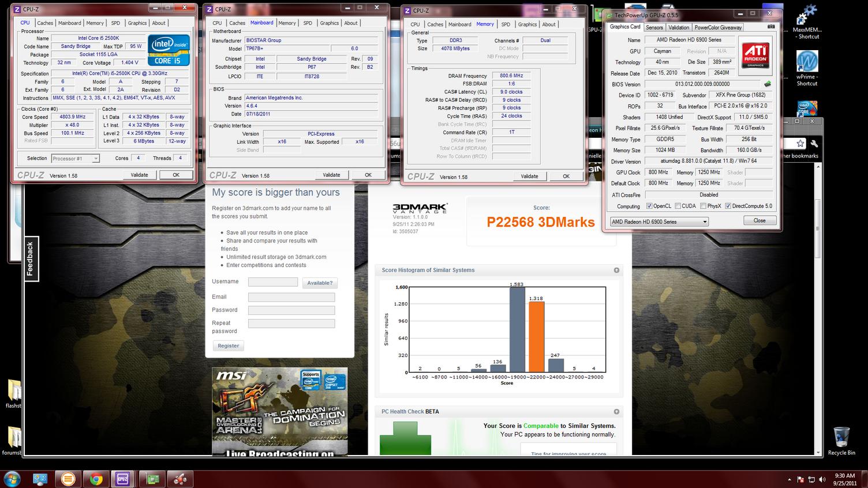Click the ATI Radeon logo in GPU-Z
This screenshot has height=488, width=868.
click(x=755, y=55)
